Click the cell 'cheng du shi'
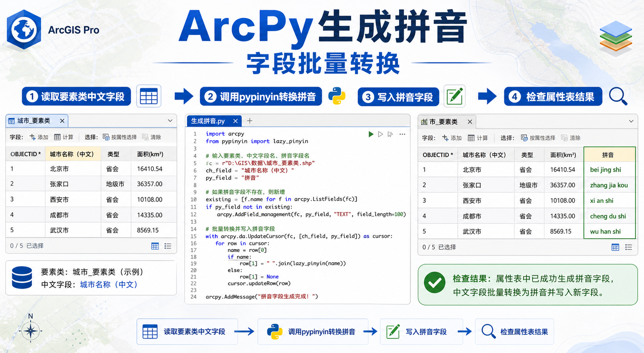Image resolution: width=644 pixels, height=353 pixels. tap(609, 216)
